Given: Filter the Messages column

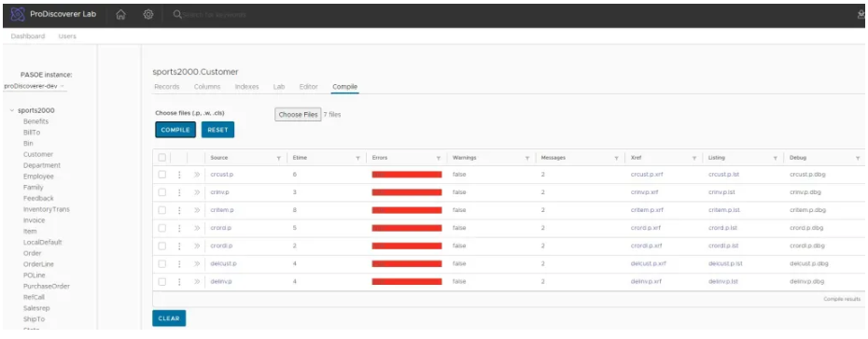Looking at the screenshot, I should 616,159.
